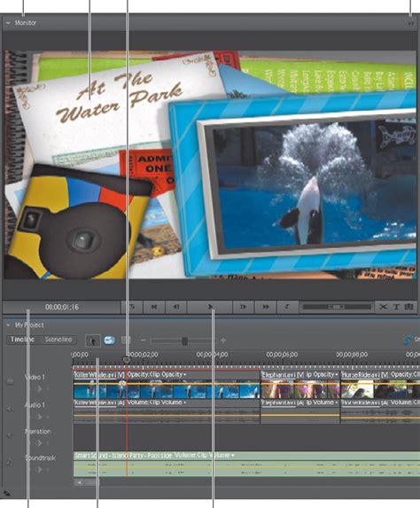Click the 00;00;04;00 mark on ruler
Image resolution: width=420 pixels, height=508 pixels.
click(x=212, y=355)
